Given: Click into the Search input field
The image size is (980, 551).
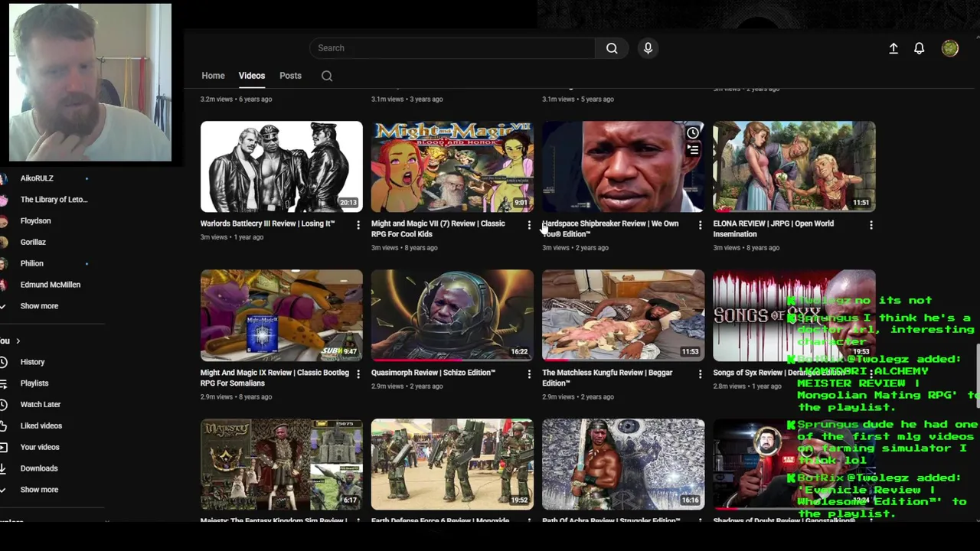Looking at the screenshot, I should pos(452,48).
